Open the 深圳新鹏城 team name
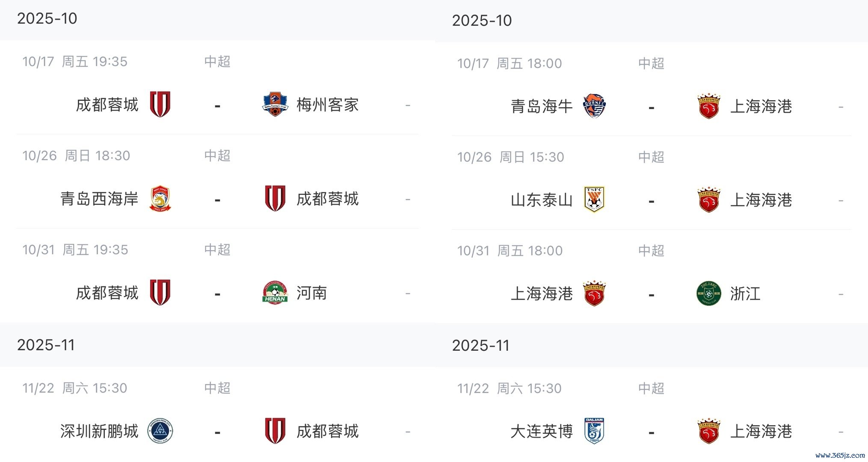 [x=99, y=431]
